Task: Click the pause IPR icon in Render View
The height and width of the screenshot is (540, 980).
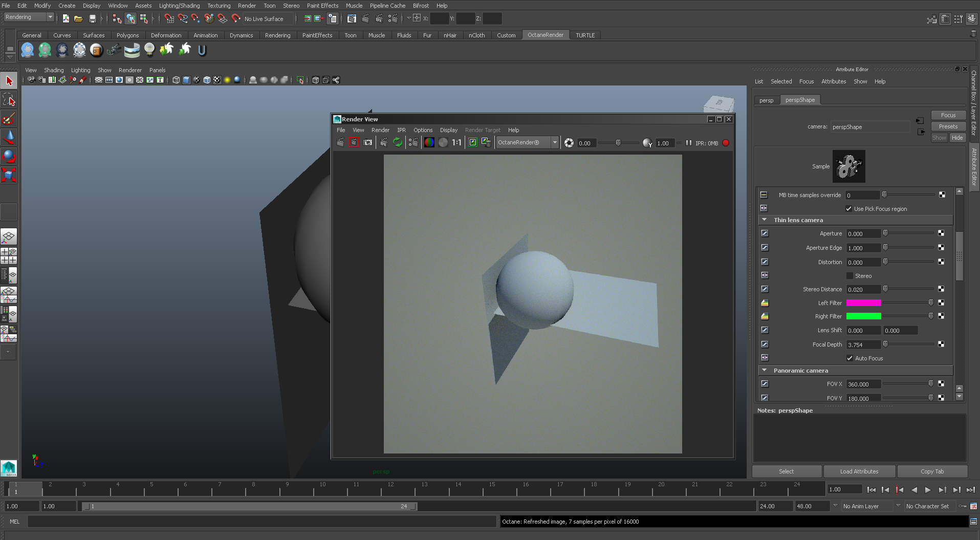Action: click(688, 143)
